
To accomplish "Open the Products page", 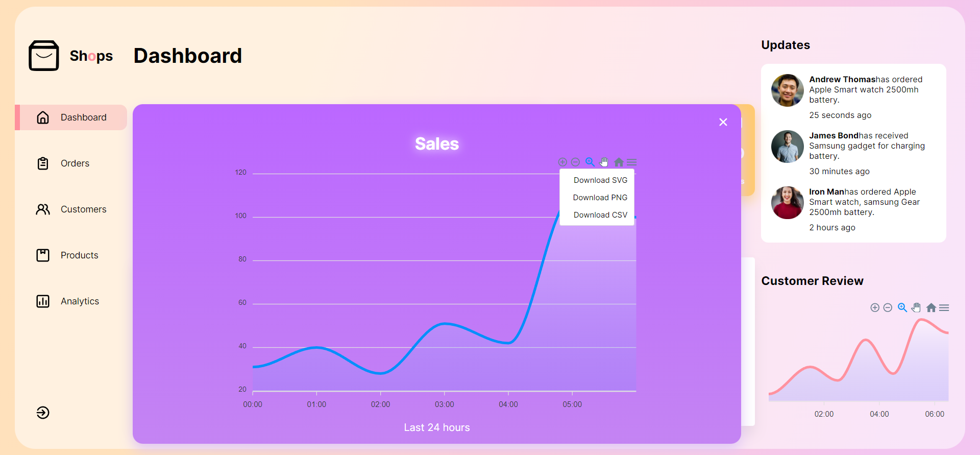I will 71,255.
